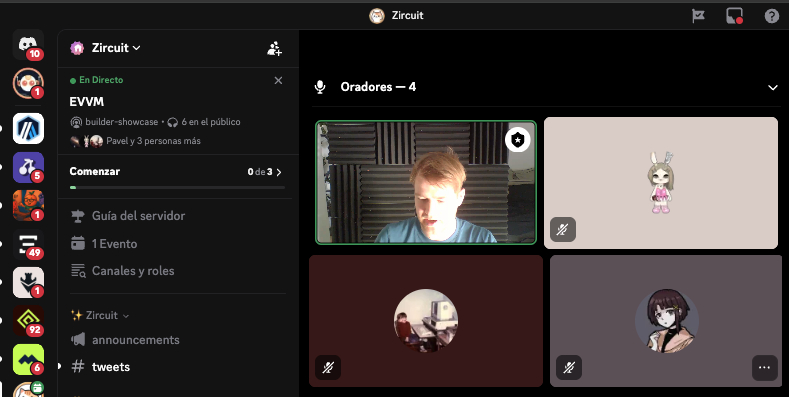Click the moderator shield star badge
The width and height of the screenshot is (789, 397).
point(517,140)
